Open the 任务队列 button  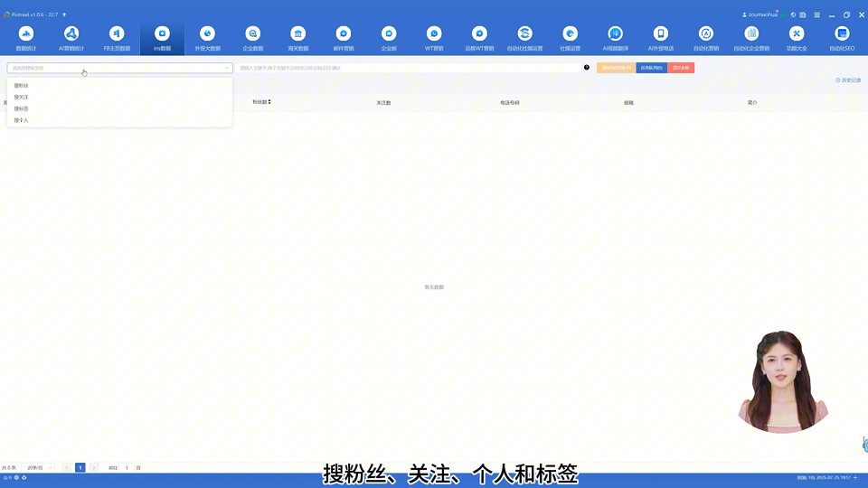click(x=652, y=68)
